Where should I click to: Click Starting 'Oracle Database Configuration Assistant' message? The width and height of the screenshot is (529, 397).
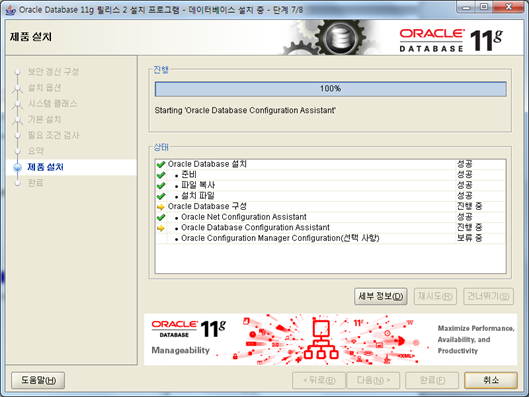click(x=245, y=111)
